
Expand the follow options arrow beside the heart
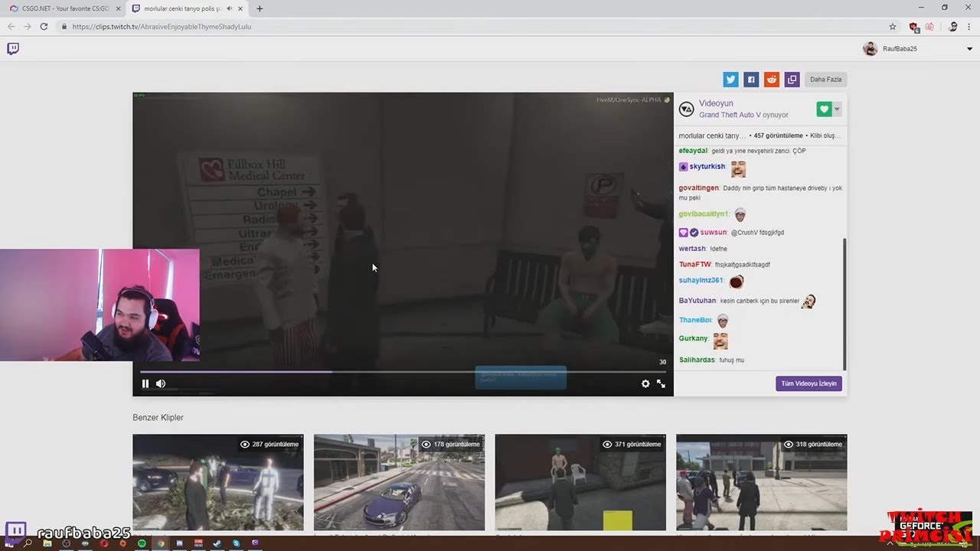837,109
